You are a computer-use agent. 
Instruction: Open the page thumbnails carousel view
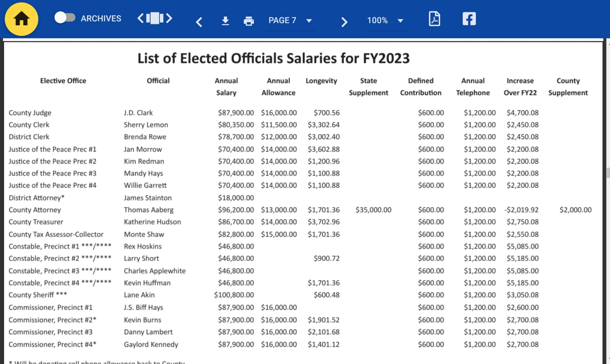coord(155,18)
